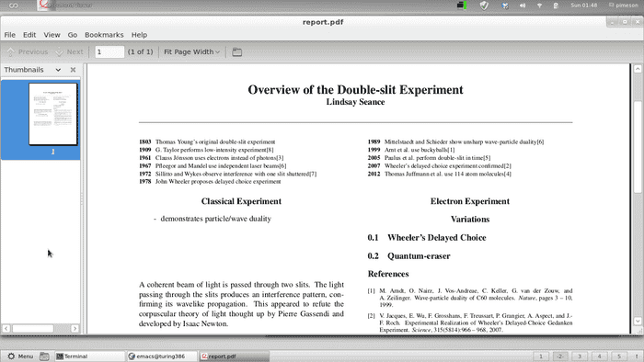644x362 pixels.
Task: Open the pimeson user menu
Action: (x=624, y=6)
